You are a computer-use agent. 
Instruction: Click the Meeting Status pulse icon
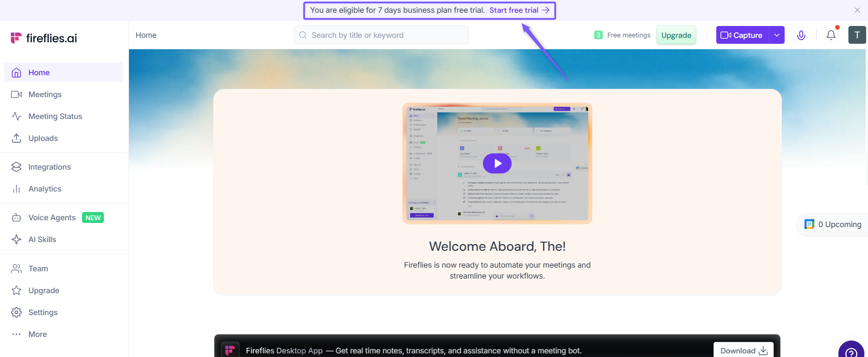click(x=16, y=116)
